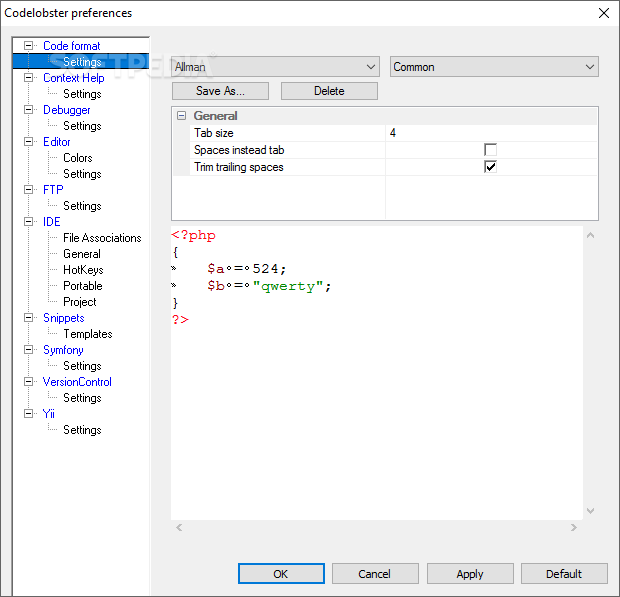Select Context Help category

(74, 78)
